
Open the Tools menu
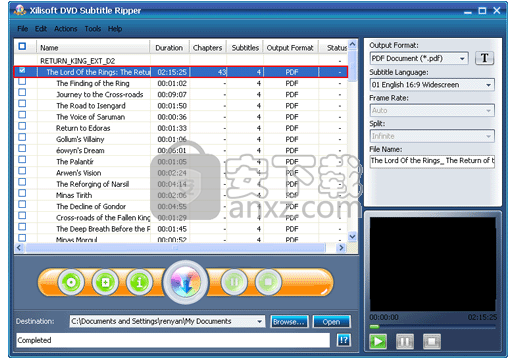(93, 29)
